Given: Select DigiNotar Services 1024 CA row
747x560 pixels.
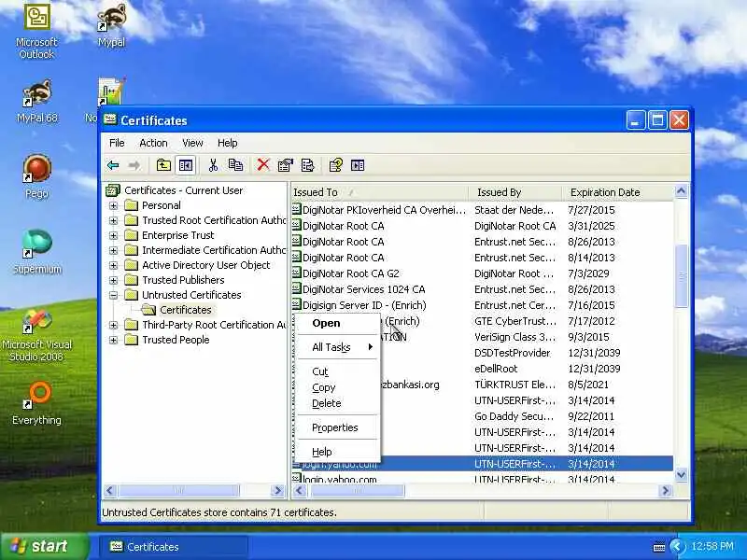Looking at the screenshot, I should [482, 289].
